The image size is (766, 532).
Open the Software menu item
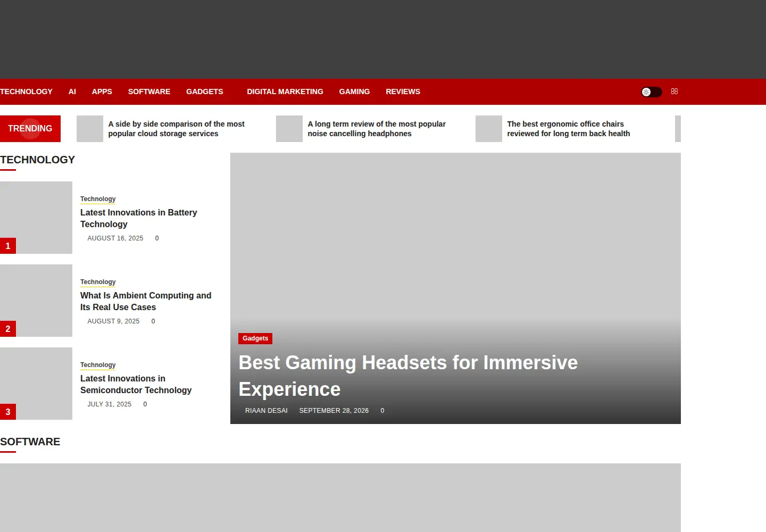click(x=149, y=92)
